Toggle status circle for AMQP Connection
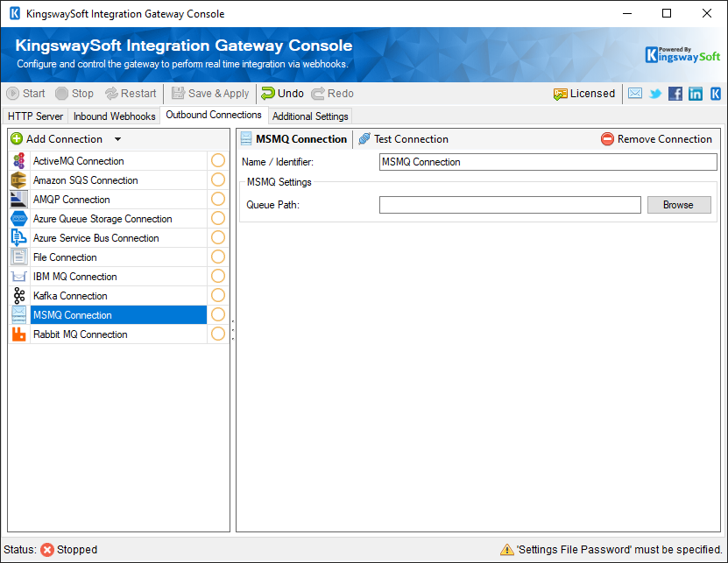The height and width of the screenshot is (563, 728). click(218, 199)
